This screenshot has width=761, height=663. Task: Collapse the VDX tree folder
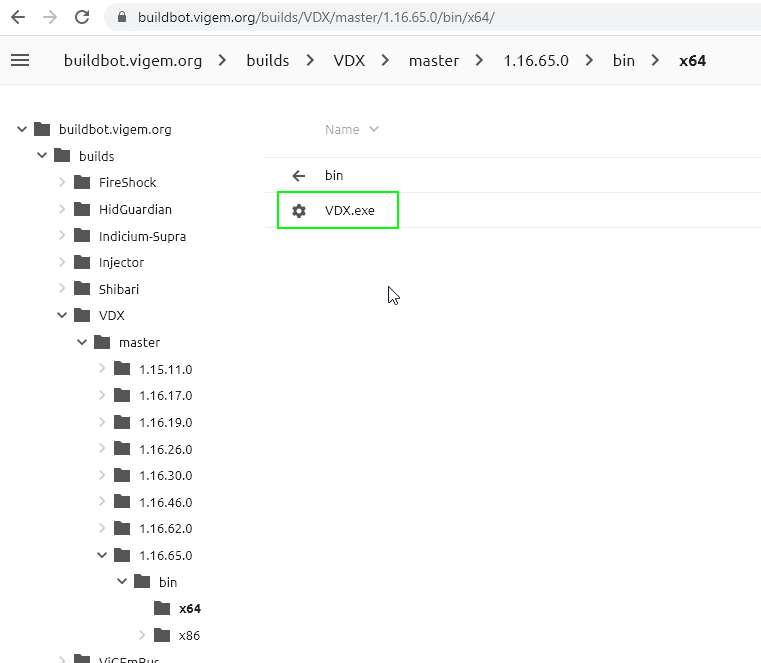pos(62,315)
